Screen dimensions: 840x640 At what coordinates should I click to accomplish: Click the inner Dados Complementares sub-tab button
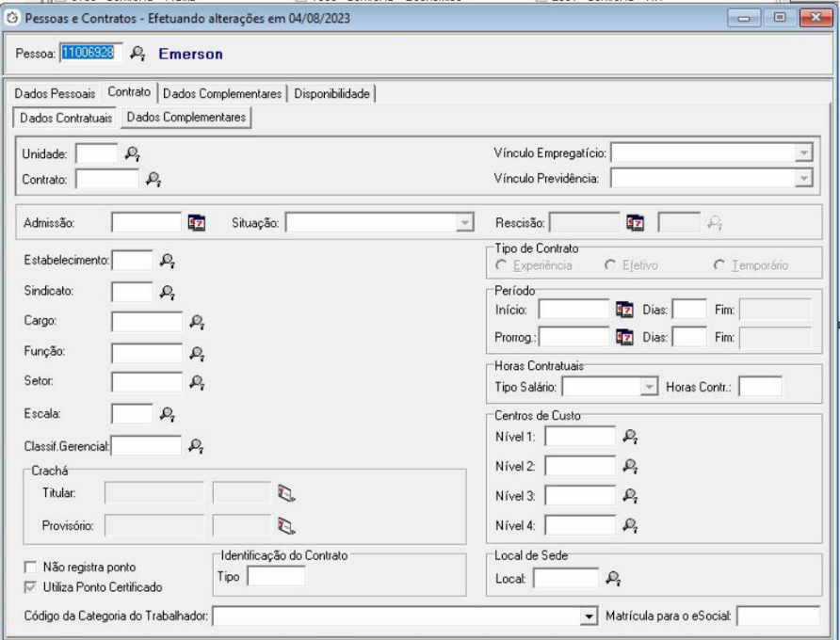click(186, 118)
